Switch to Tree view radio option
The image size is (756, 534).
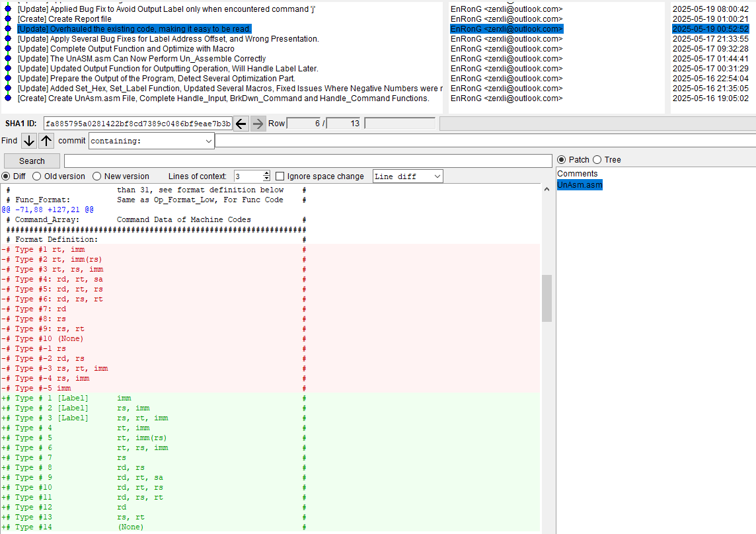point(597,160)
